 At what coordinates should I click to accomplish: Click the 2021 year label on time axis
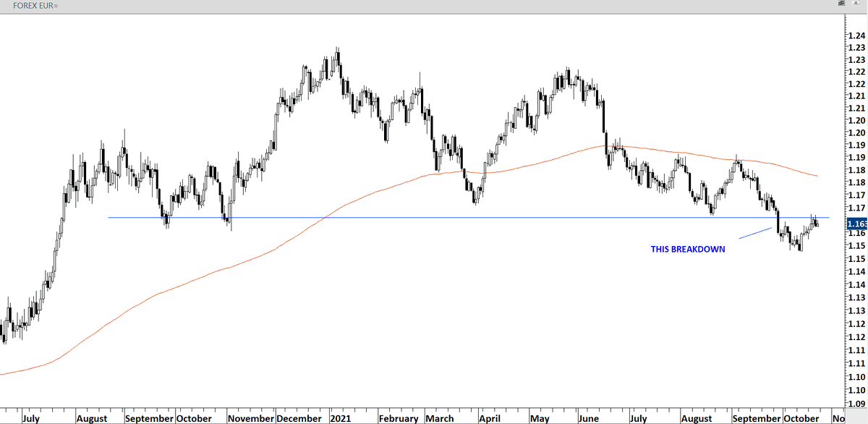click(x=341, y=418)
